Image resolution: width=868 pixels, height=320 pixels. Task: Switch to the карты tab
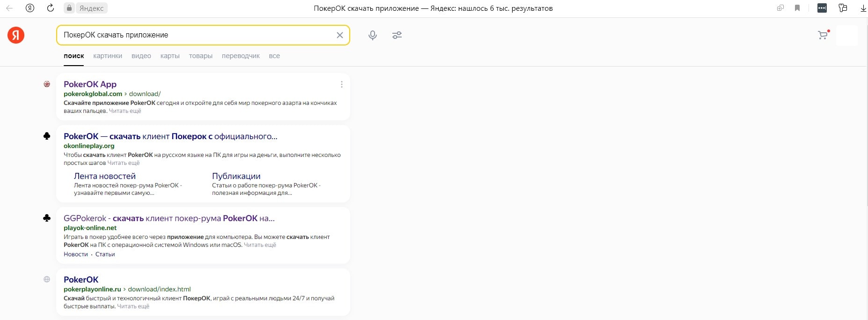(x=170, y=56)
